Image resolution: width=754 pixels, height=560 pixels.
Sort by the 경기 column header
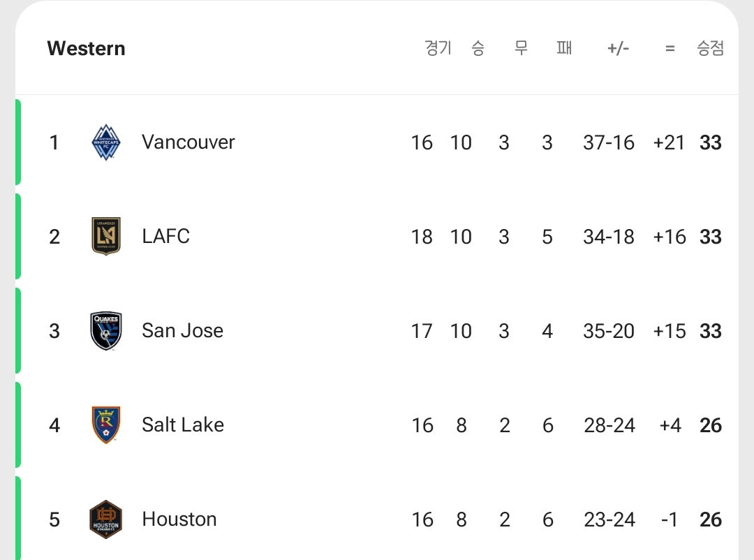pos(438,48)
